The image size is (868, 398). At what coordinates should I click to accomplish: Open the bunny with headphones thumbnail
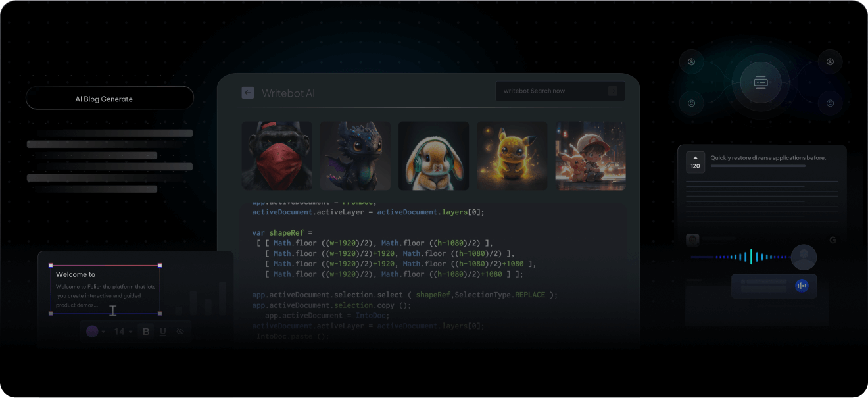pos(433,156)
